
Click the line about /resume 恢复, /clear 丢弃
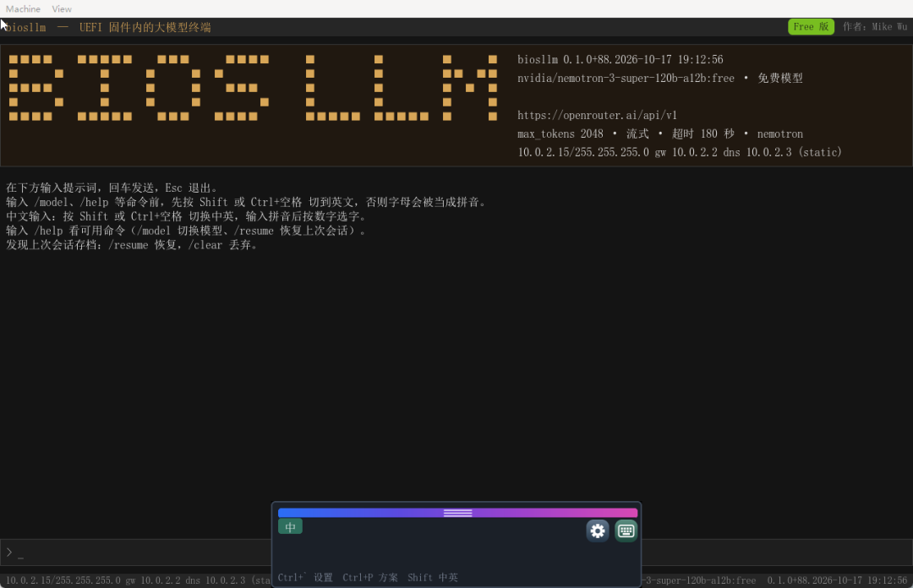click(x=132, y=245)
